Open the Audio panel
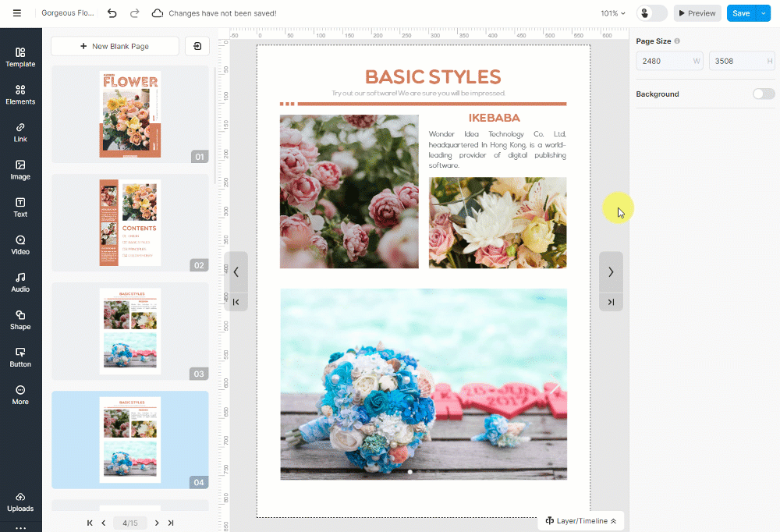Screen dimensions: 780x532 (x=20, y=282)
